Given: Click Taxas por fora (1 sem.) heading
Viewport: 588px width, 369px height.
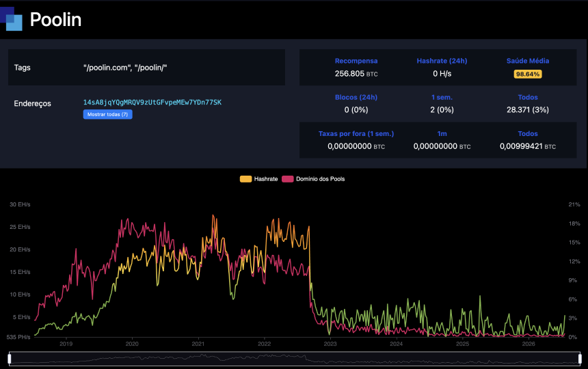Looking at the screenshot, I should coord(356,133).
